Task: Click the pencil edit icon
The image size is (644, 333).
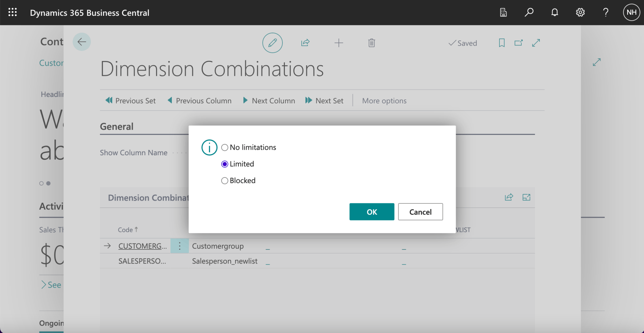Action: pyautogui.click(x=273, y=43)
